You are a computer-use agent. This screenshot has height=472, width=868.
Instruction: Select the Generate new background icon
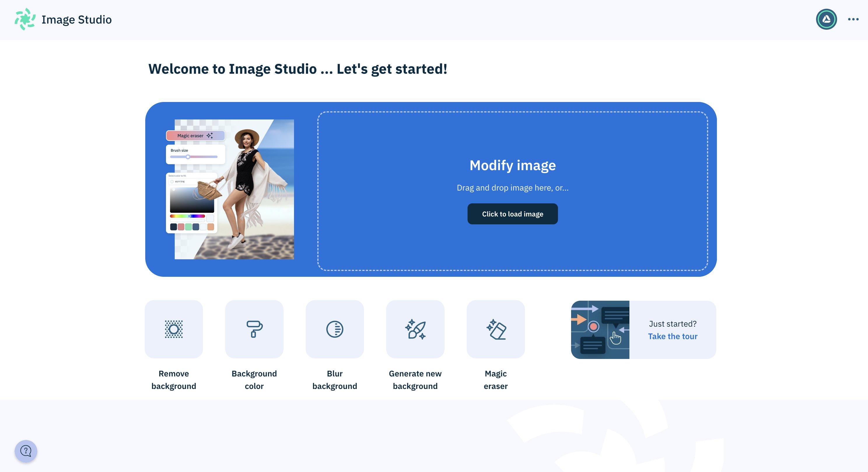click(415, 329)
